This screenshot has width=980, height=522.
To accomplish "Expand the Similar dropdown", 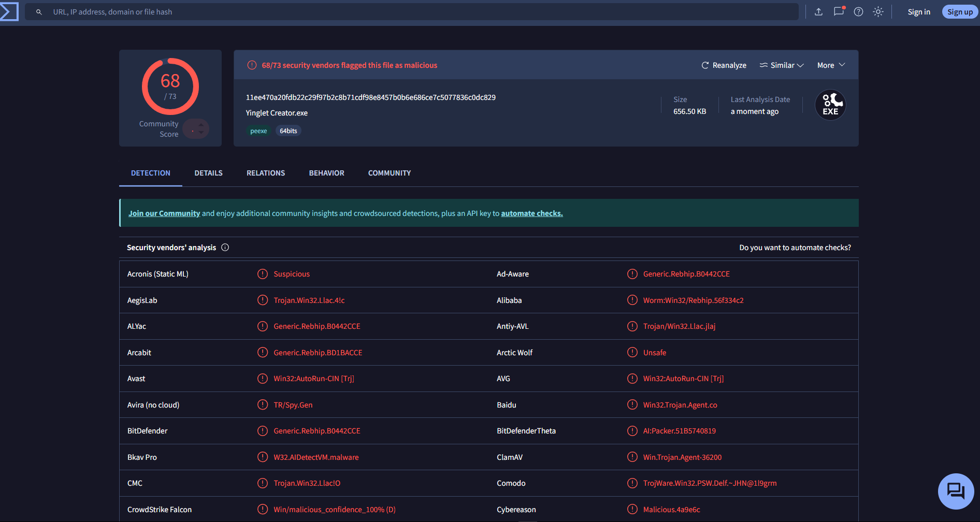I will click(x=782, y=65).
